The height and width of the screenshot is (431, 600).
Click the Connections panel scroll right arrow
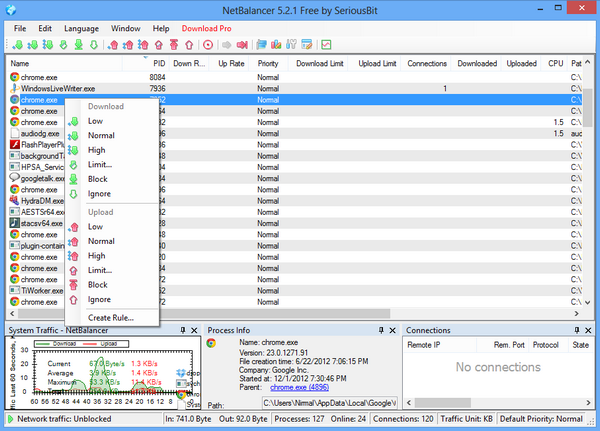(x=588, y=403)
